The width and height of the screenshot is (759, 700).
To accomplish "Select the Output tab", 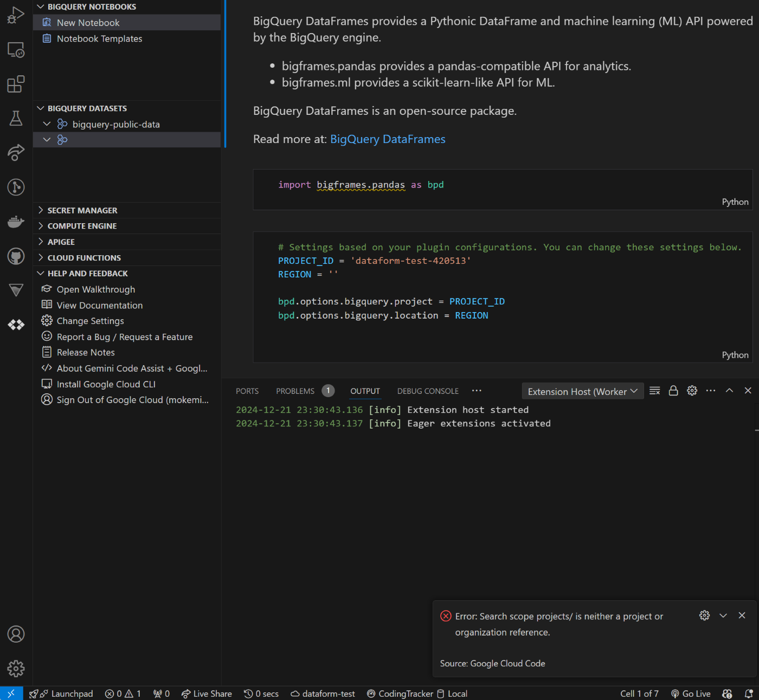I will click(x=365, y=391).
